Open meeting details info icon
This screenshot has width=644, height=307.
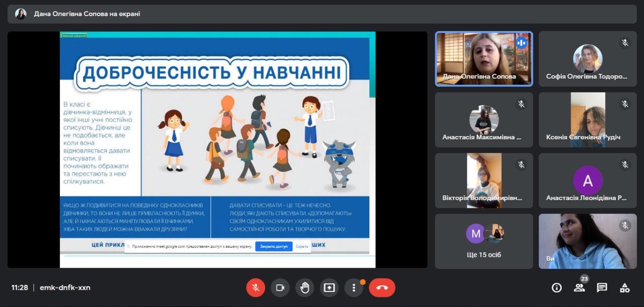pyautogui.click(x=556, y=287)
